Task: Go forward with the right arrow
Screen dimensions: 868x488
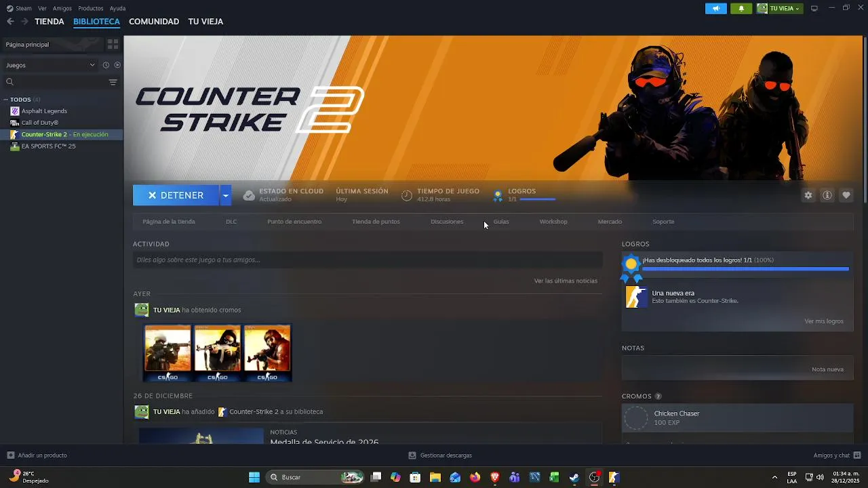Action: coord(24,22)
